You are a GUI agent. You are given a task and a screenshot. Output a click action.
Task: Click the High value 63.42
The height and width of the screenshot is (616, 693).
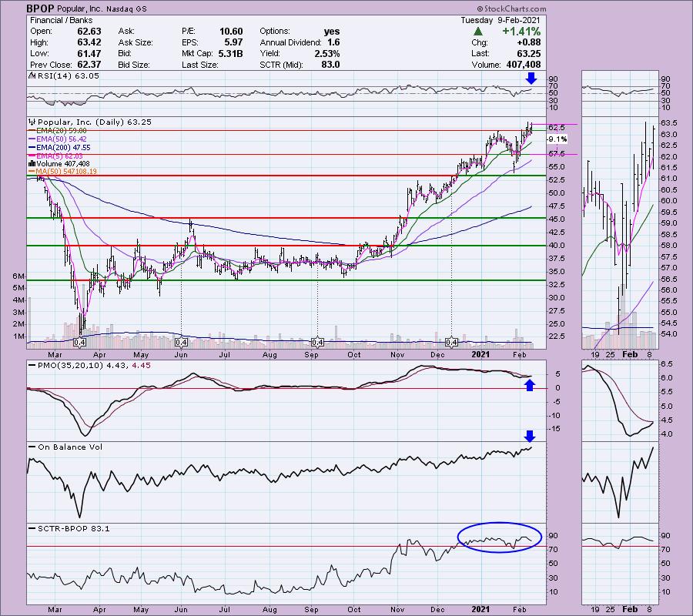[89, 42]
